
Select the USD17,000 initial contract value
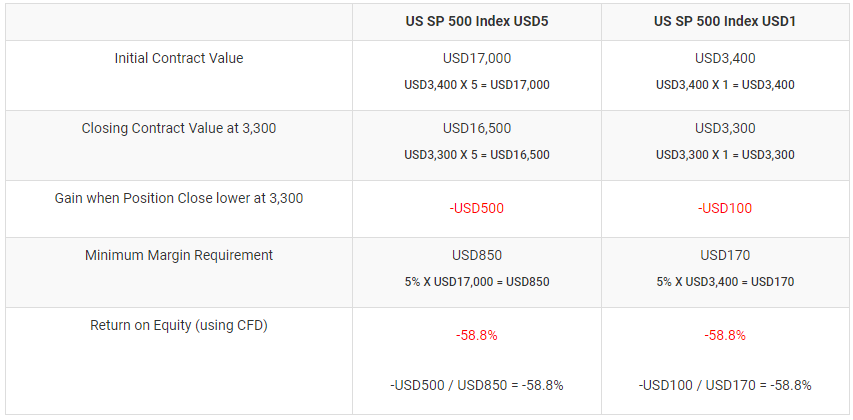click(477, 58)
